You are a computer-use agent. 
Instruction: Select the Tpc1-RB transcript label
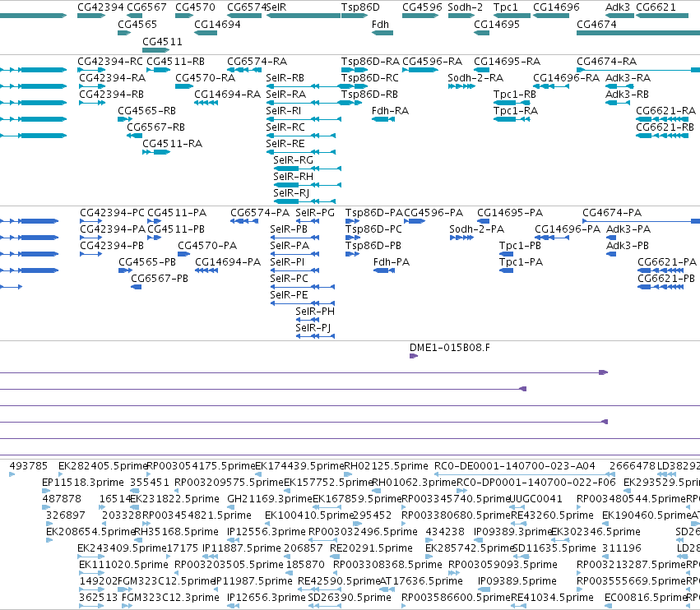(x=515, y=95)
